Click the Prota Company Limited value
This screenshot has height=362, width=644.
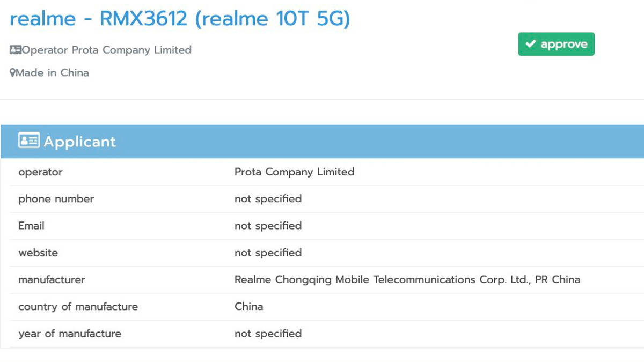pos(294,172)
